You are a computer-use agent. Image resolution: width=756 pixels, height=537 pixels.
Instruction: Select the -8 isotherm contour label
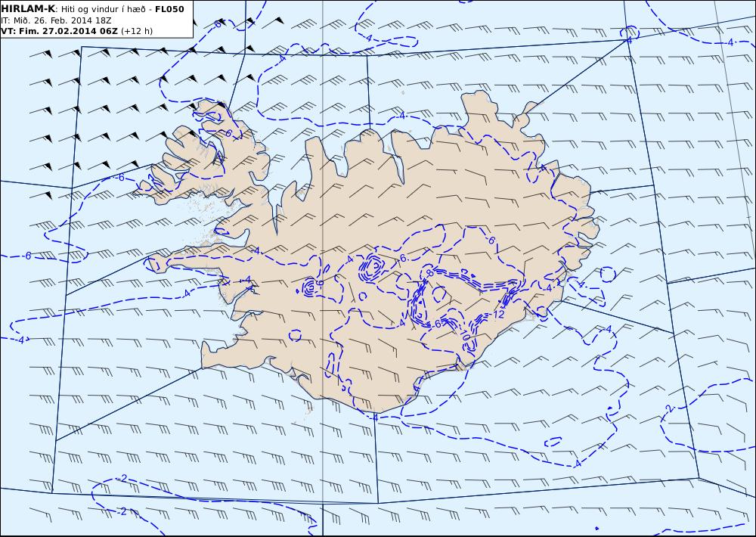429,273
